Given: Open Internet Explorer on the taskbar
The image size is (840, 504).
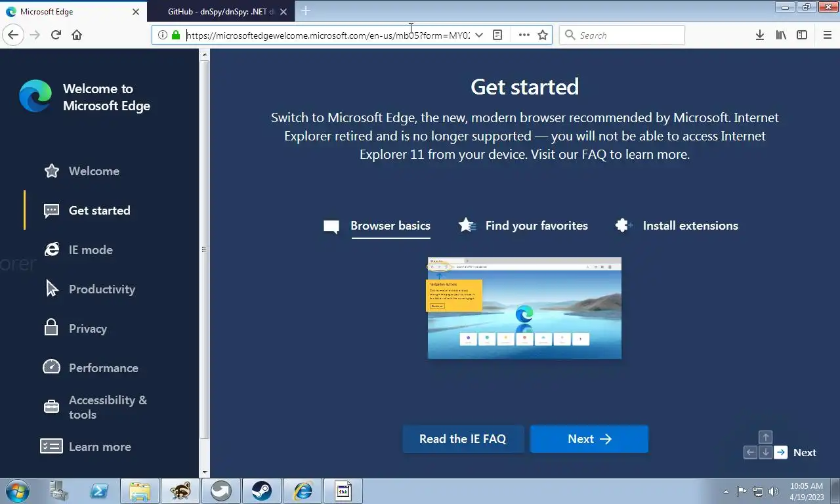Looking at the screenshot, I should point(303,492).
